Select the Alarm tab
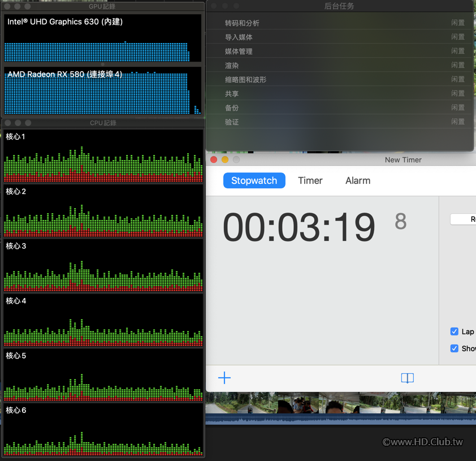 point(358,180)
